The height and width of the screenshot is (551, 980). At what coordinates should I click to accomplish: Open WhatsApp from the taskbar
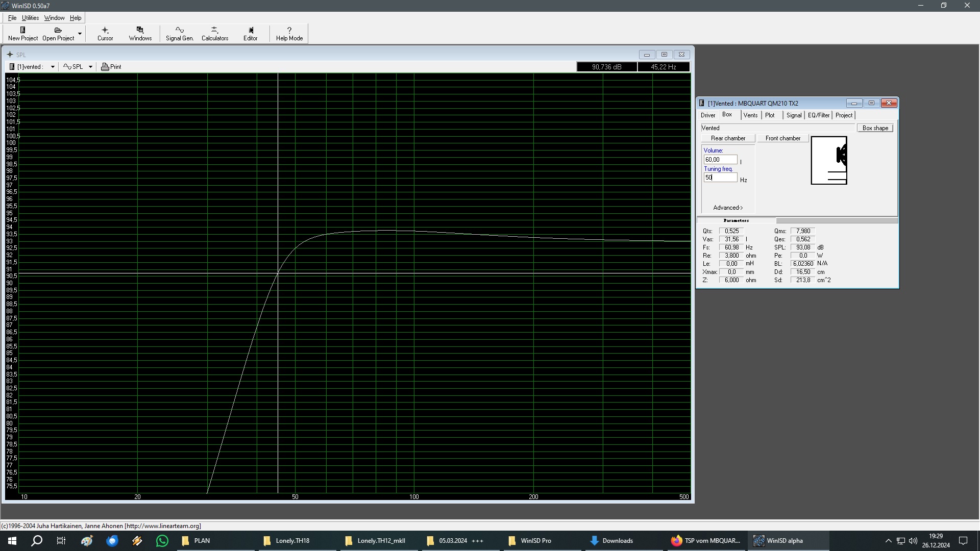162,541
